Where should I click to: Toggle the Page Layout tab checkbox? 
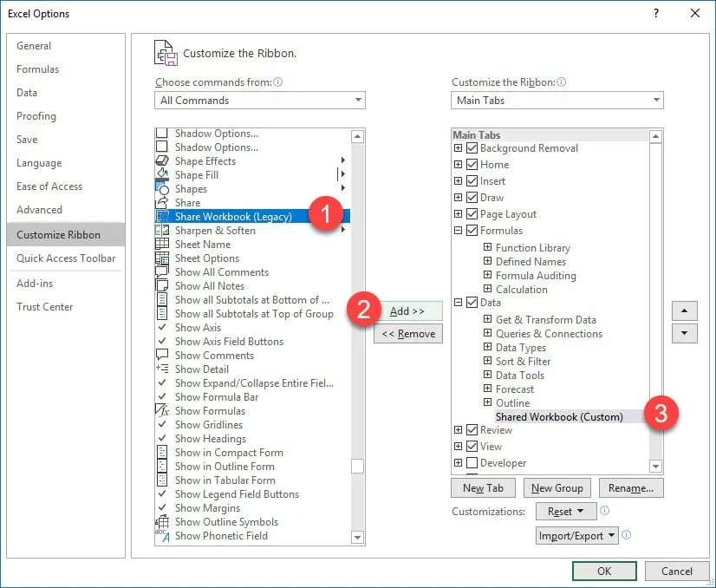pyautogui.click(x=472, y=214)
